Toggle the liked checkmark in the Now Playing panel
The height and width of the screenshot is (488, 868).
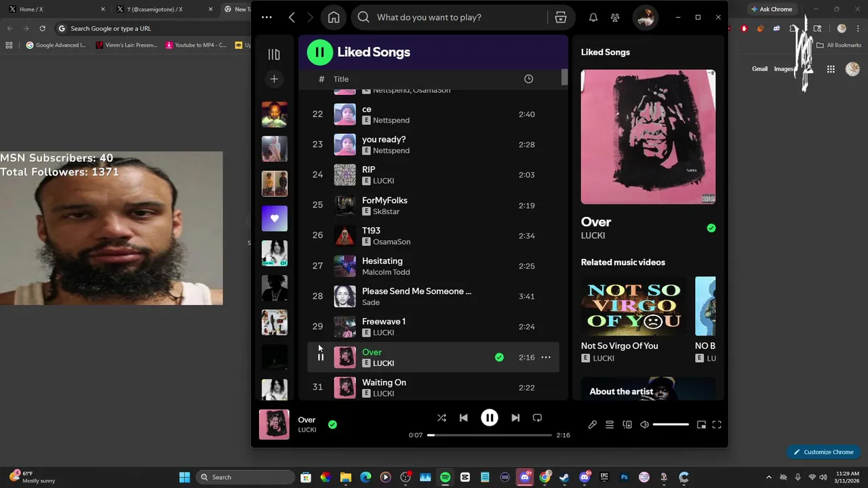tap(711, 228)
